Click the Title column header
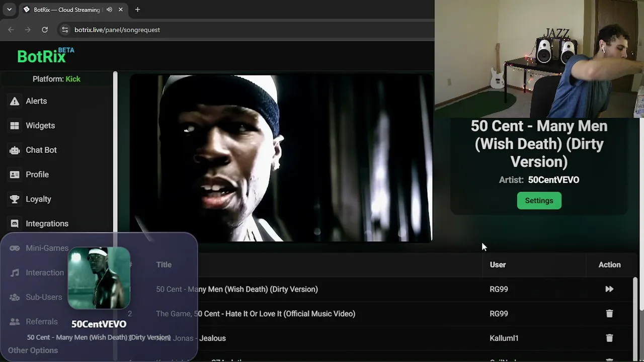Screen dimensions: 644x362 (164, 265)
